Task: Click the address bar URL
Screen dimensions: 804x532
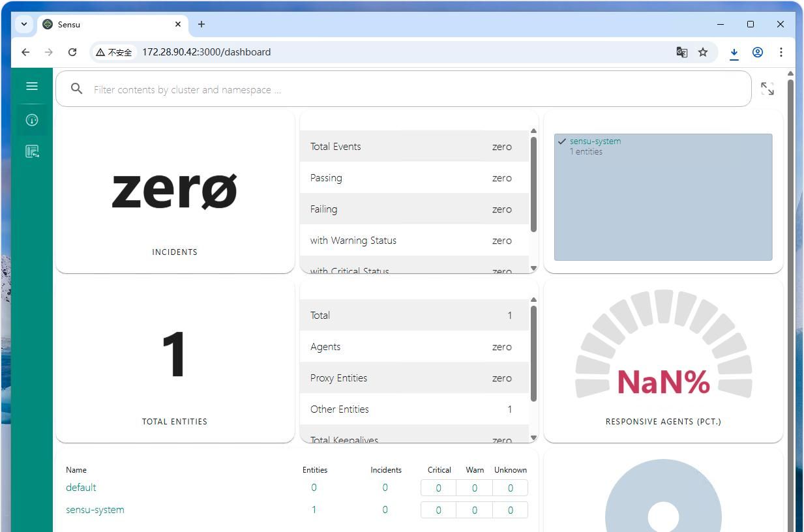Action: [206, 52]
